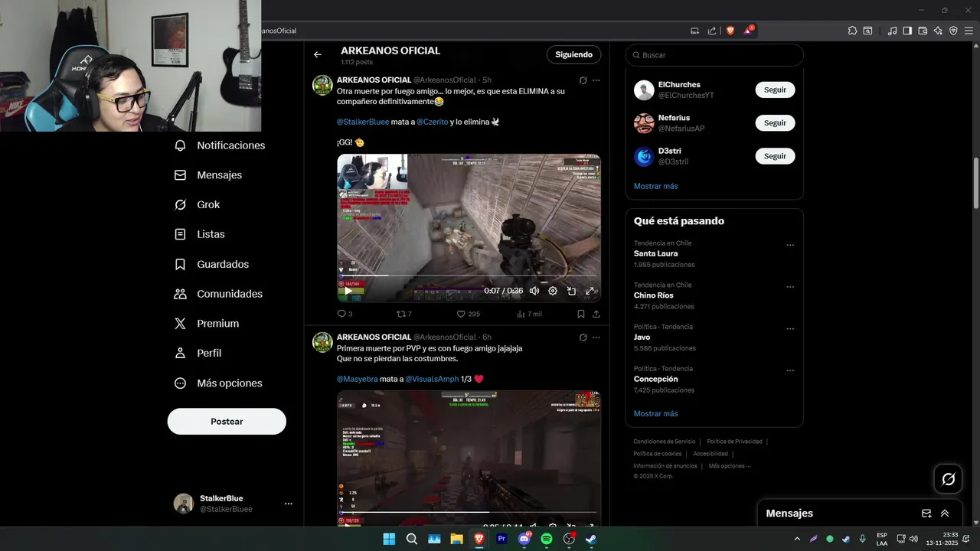Image resolution: width=980 pixels, height=551 pixels.
Task: Open Discord from the Windows taskbar
Action: (524, 539)
